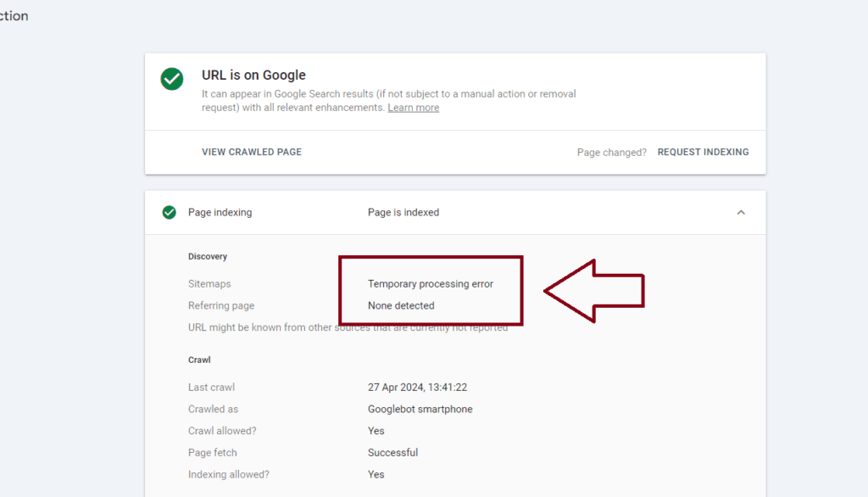Click the Page indexing row label

(x=220, y=212)
